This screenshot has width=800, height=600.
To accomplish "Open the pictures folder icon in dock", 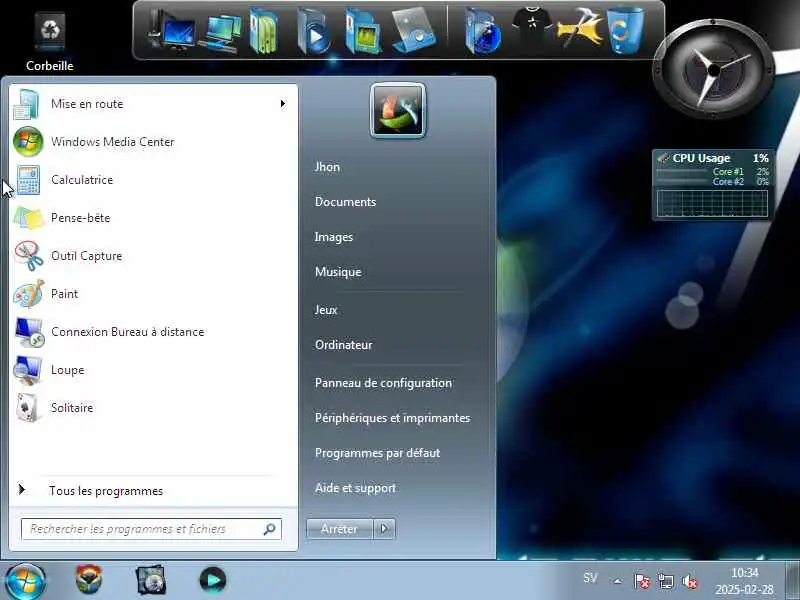I will [363, 32].
